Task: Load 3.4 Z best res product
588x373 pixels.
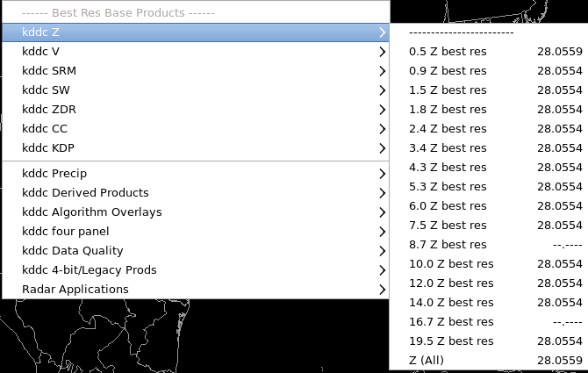Action: pyautogui.click(x=489, y=148)
